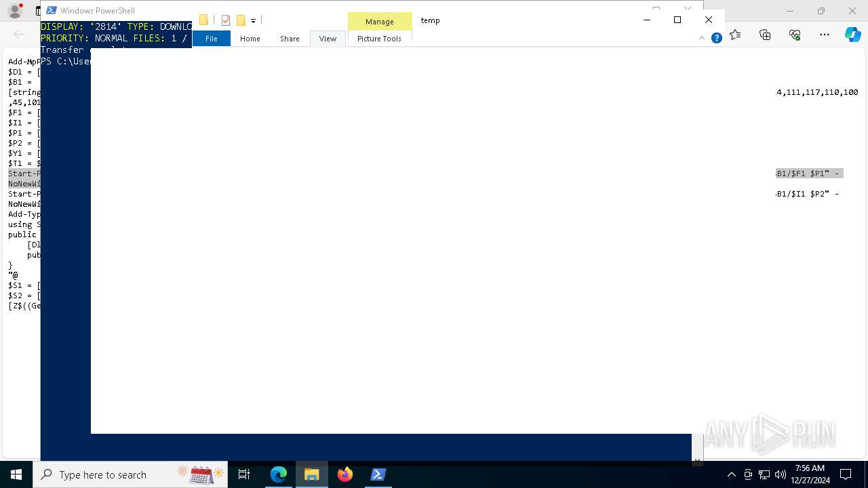This screenshot has height=488, width=868.
Task: Click the New folder quick access icon
Action: point(241,20)
